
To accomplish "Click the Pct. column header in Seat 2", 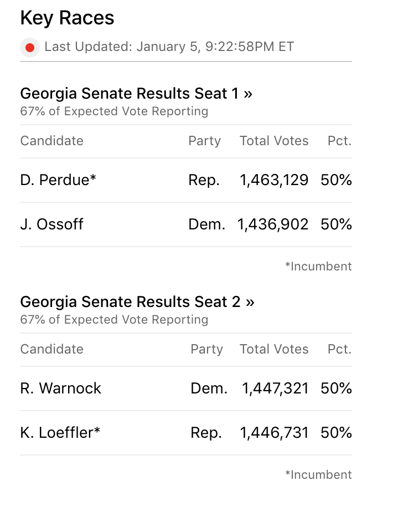I will pyautogui.click(x=339, y=349).
